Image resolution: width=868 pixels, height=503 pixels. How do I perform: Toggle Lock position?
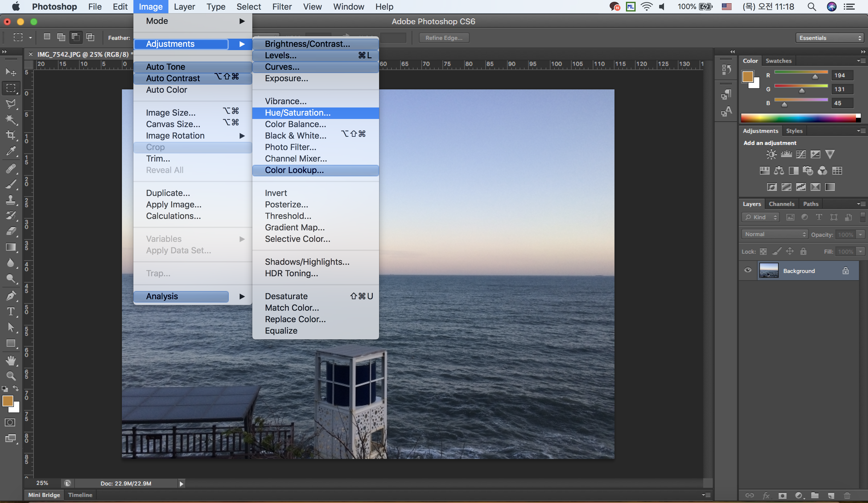[x=790, y=251]
